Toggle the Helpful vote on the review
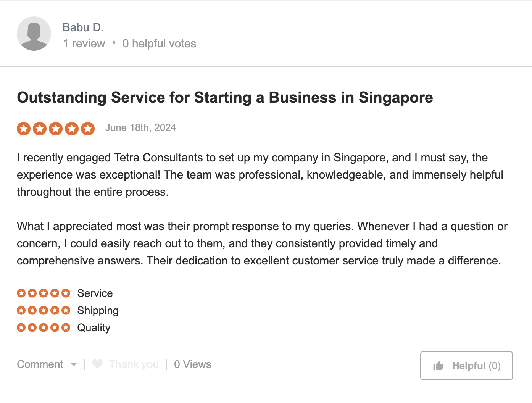Screen dimensions: 532x403 pyautogui.click(x=466, y=366)
